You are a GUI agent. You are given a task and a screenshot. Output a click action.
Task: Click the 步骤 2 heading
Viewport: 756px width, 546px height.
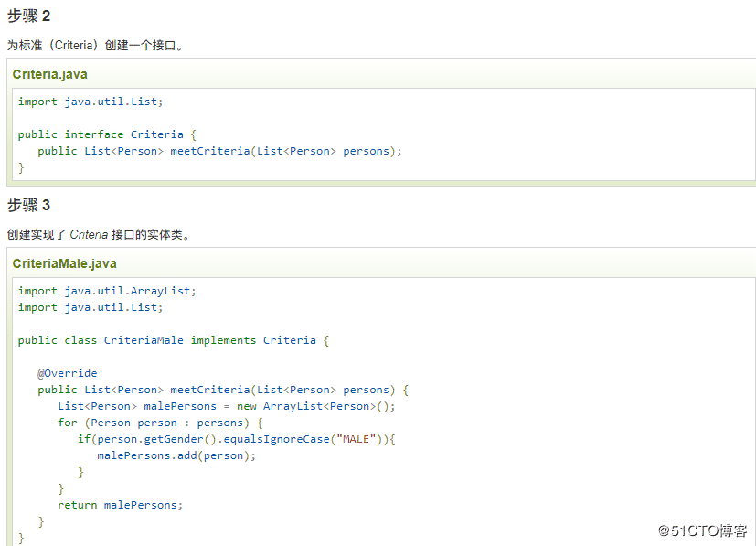pyautogui.click(x=28, y=16)
